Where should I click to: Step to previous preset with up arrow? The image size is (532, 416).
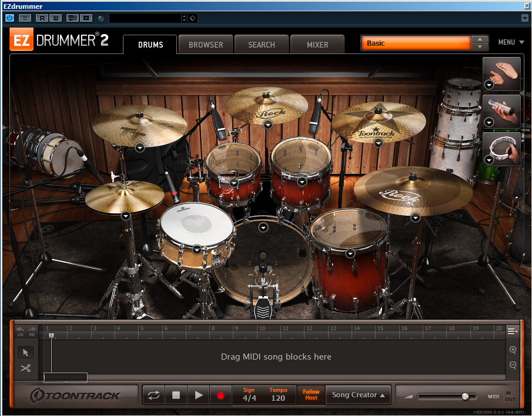pos(480,39)
